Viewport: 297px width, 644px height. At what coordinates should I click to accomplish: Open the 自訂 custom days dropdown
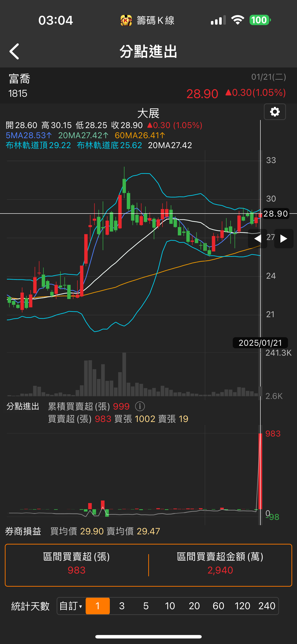[x=71, y=606]
